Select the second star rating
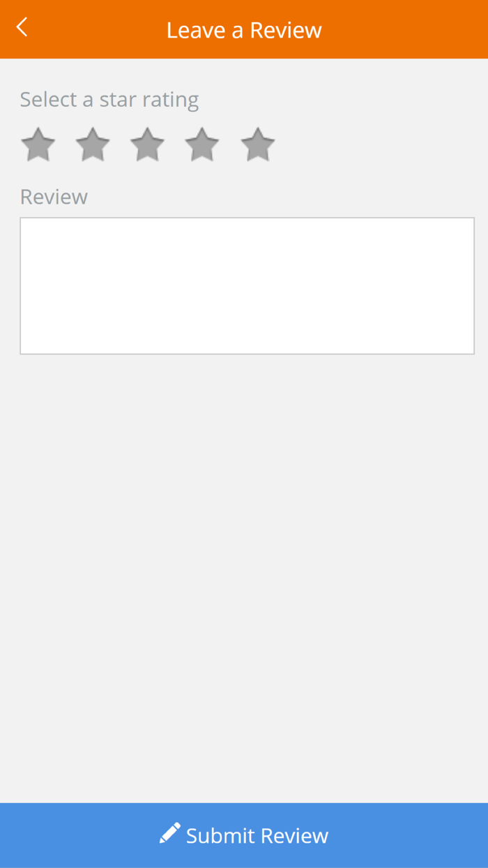This screenshot has width=488, height=868. [x=93, y=144]
